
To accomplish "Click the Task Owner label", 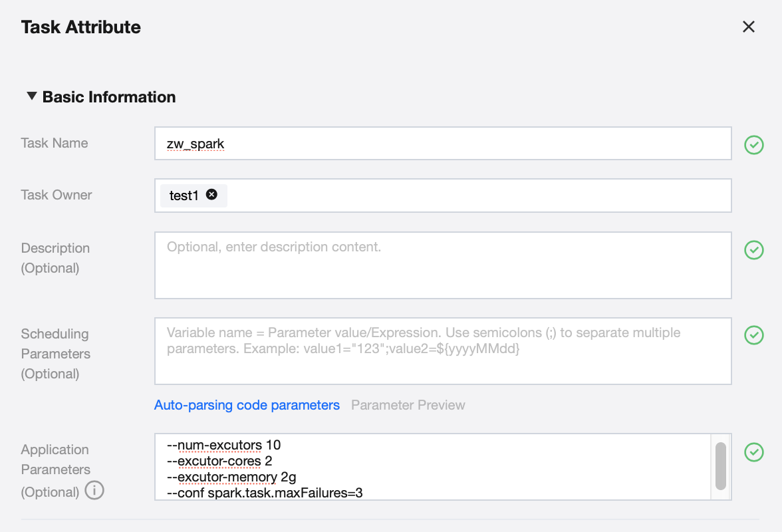I will click(57, 195).
